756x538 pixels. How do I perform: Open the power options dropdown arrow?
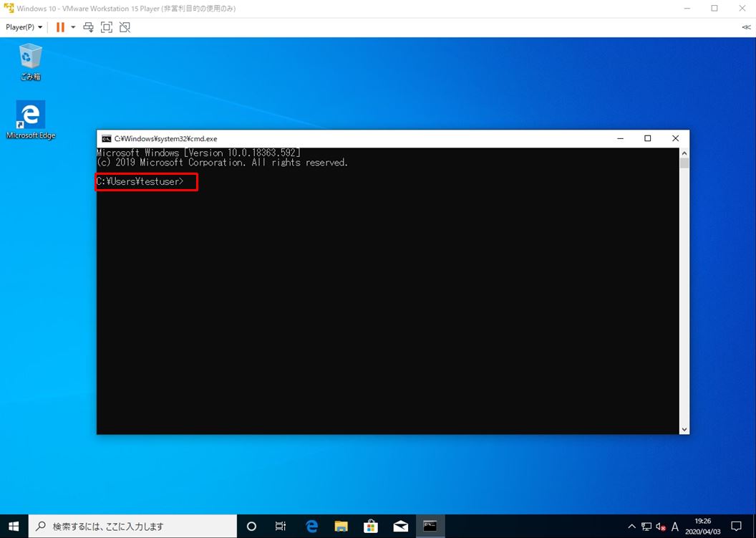73,27
